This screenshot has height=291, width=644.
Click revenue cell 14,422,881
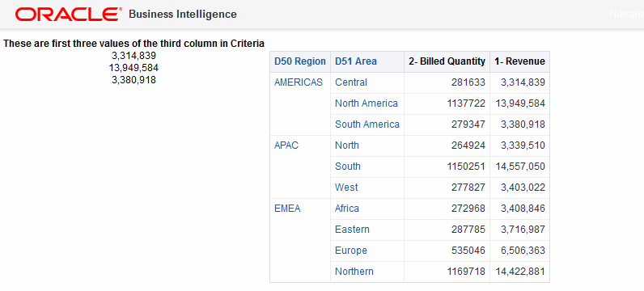coord(520,272)
